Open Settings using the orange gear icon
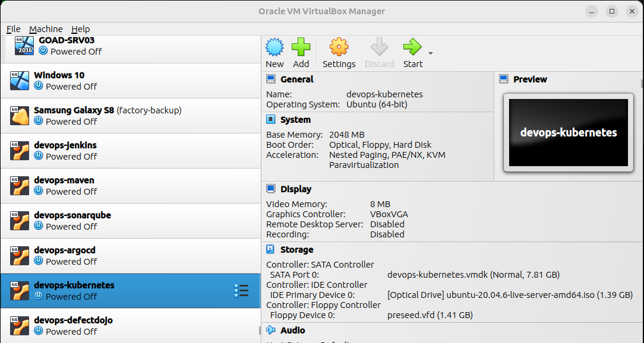 339,47
